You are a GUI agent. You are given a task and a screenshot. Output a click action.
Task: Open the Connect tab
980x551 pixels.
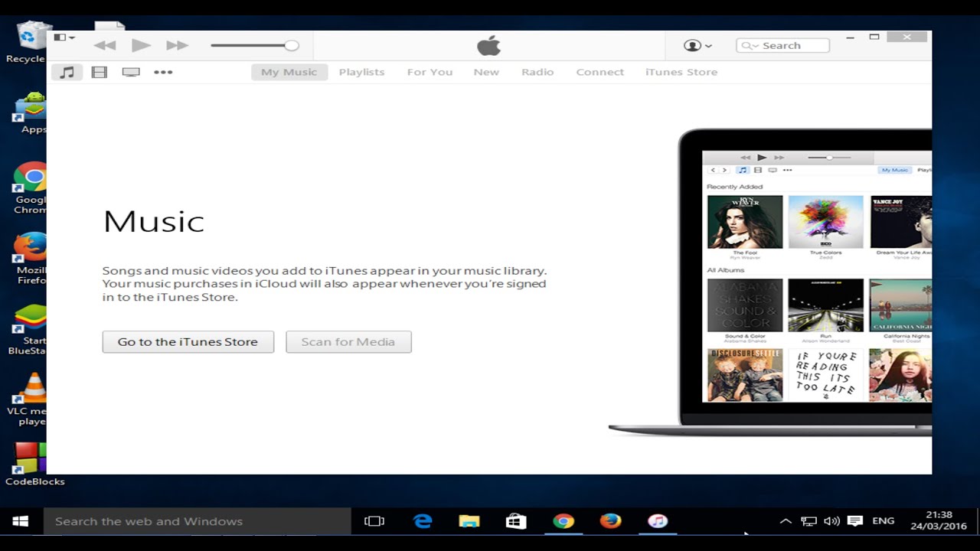tap(600, 72)
